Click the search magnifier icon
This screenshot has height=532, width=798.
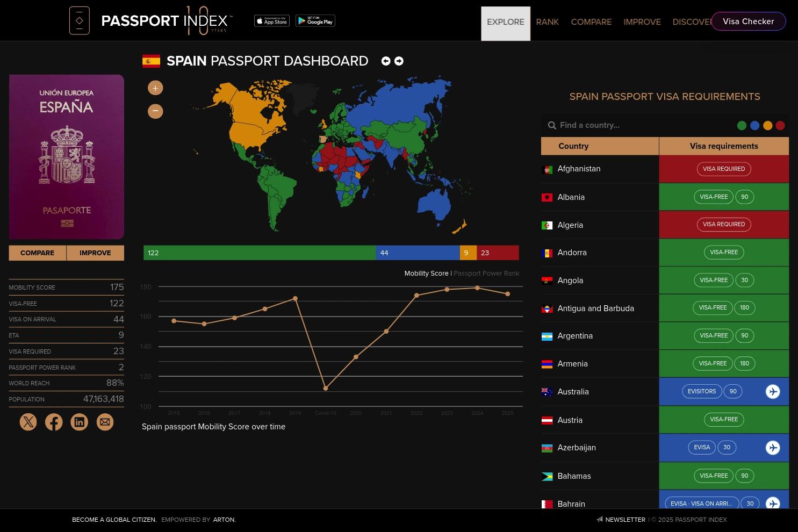click(x=552, y=125)
